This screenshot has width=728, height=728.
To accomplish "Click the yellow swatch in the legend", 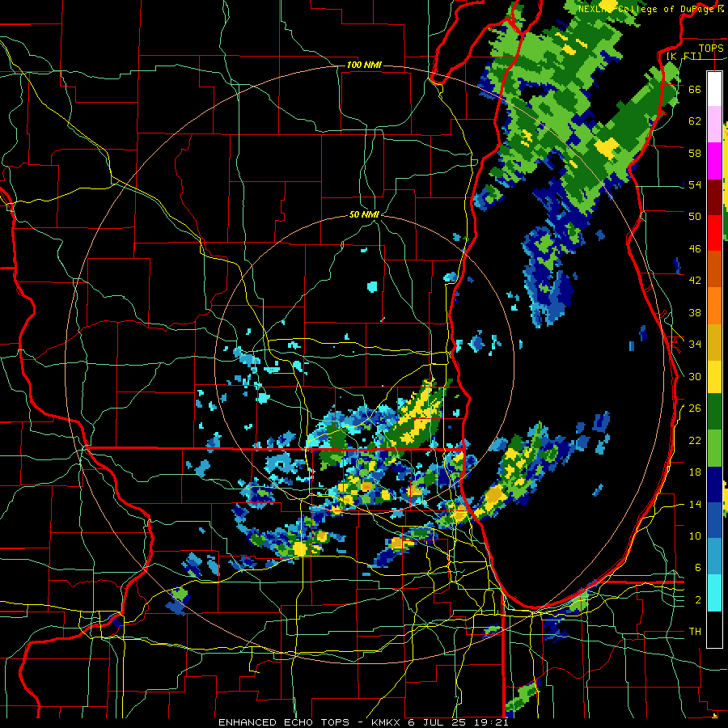I will (x=714, y=376).
